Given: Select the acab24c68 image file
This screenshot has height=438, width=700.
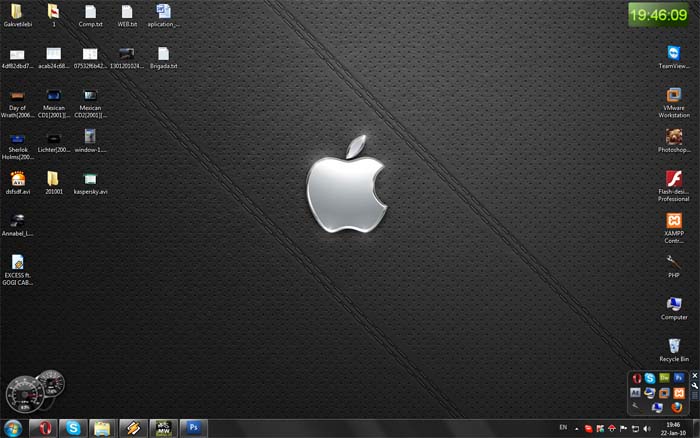Looking at the screenshot, I should [x=54, y=58].
